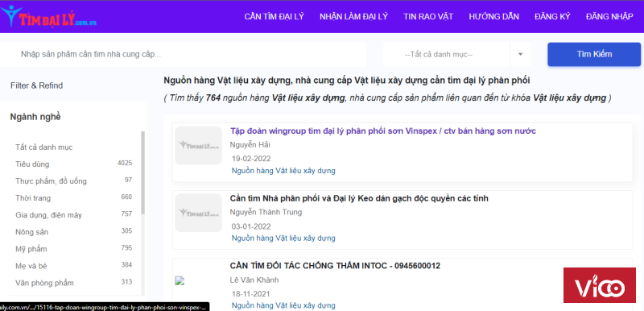Viewport: 644px width, 311px height.
Task: Click the date 18-11-2021
Action: 251,294
